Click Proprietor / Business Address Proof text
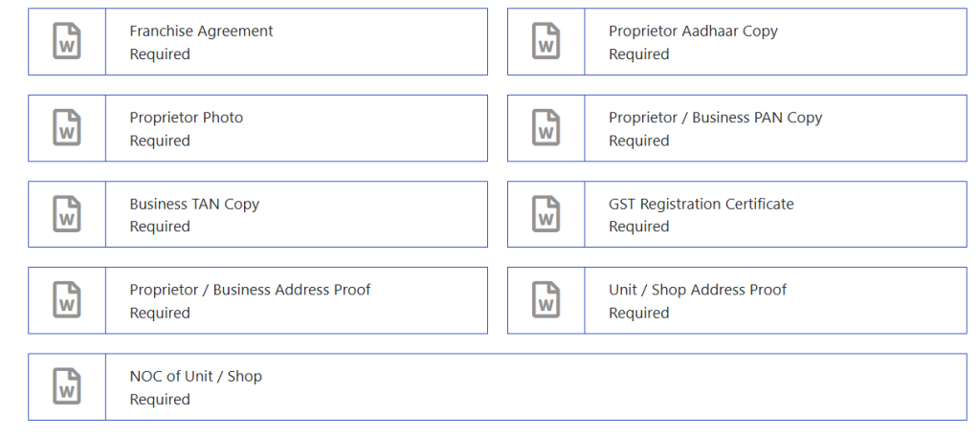The height and width of the screenshot is (435, 980). coord(250,290)
